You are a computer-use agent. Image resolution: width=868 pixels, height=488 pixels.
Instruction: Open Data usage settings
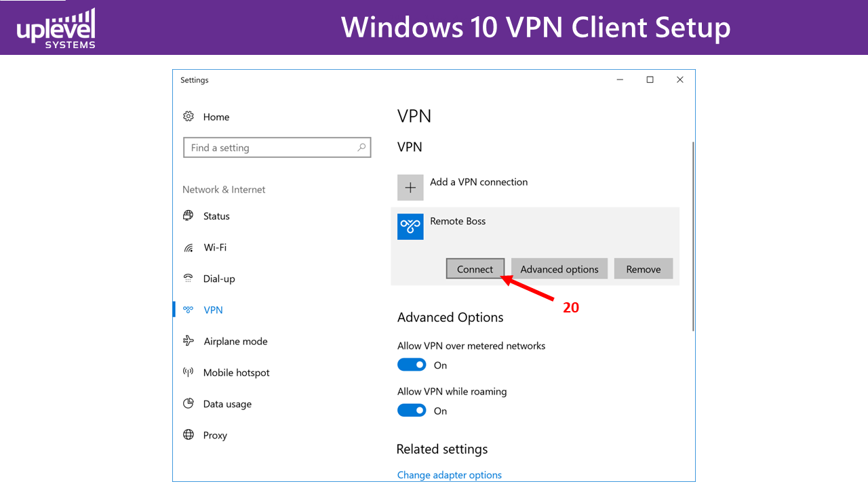[227, 404]
